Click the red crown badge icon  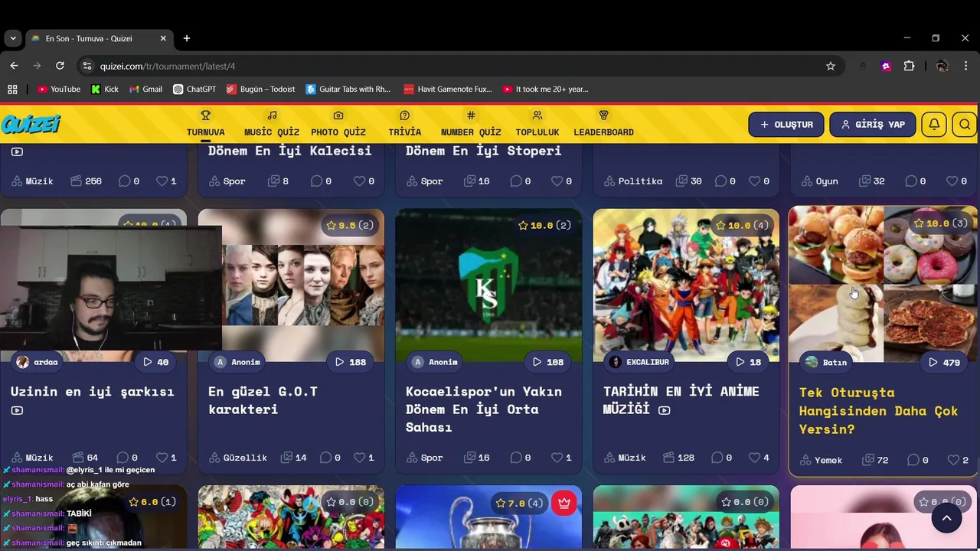[x=564, y=503]
